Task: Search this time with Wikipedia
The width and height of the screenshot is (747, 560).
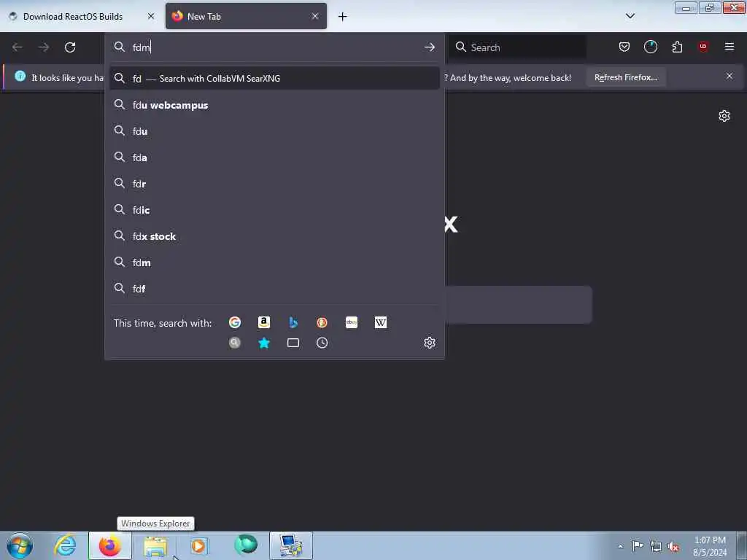Action: click(381, 323)
